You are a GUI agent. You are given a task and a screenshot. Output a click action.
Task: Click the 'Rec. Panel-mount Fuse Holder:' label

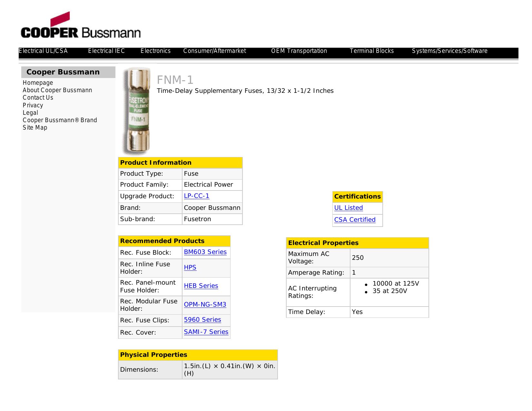pos(148,286)
